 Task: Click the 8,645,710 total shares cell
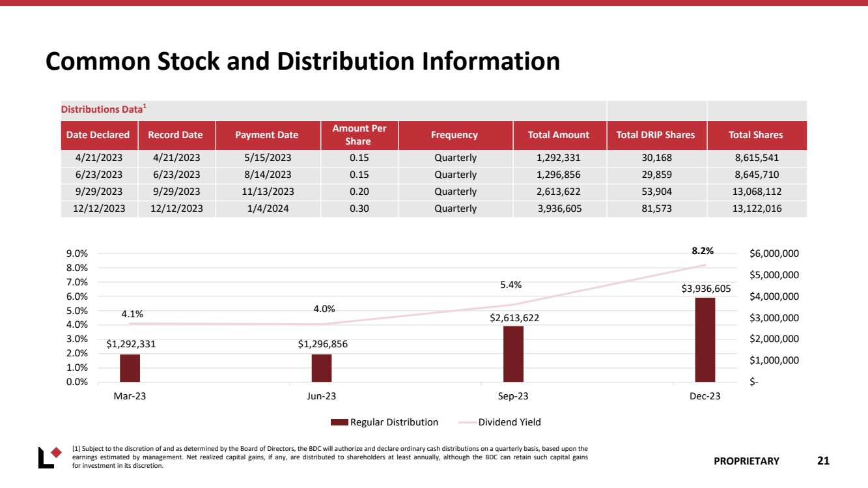(x=756, y=175)
